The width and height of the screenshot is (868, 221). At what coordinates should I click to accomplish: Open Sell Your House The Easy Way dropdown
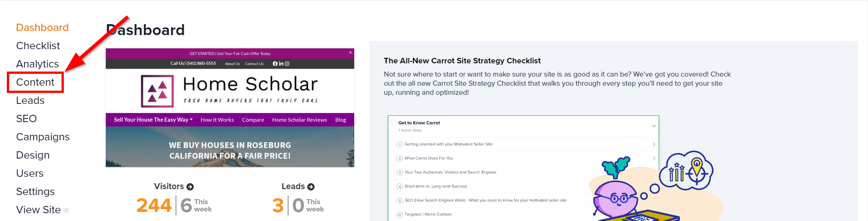coord(153,120)
